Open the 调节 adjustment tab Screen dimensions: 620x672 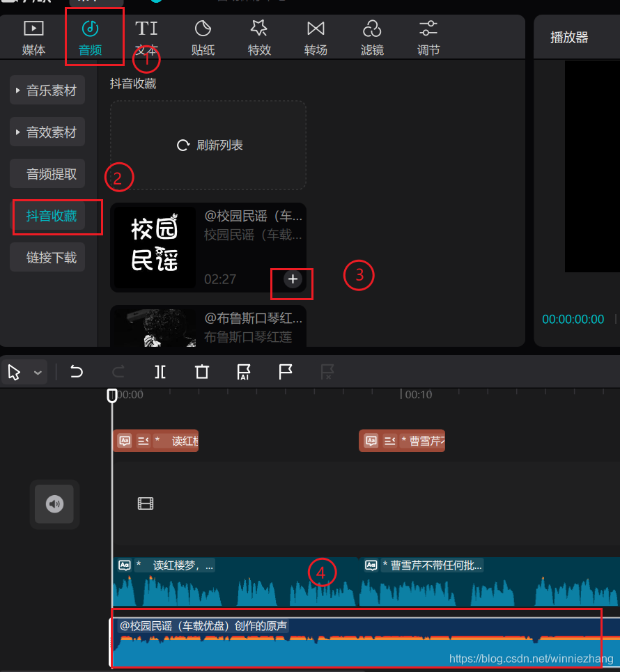click(428, 38)
